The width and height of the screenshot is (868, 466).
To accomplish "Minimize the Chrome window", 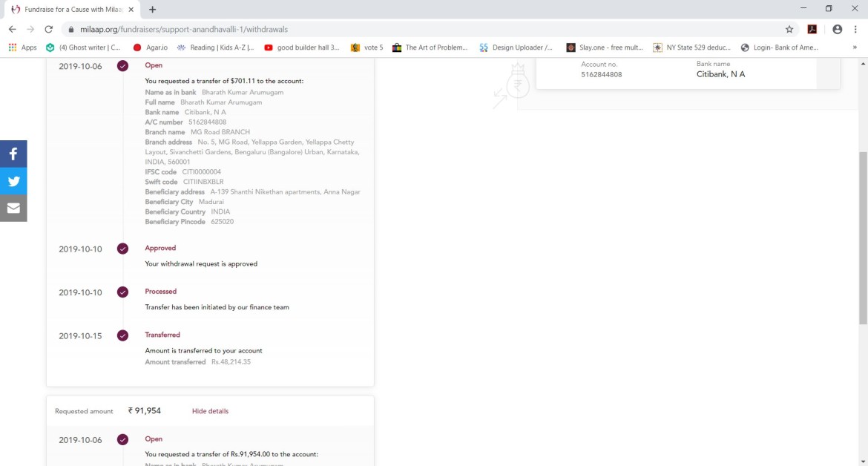I will click(803, 8).
